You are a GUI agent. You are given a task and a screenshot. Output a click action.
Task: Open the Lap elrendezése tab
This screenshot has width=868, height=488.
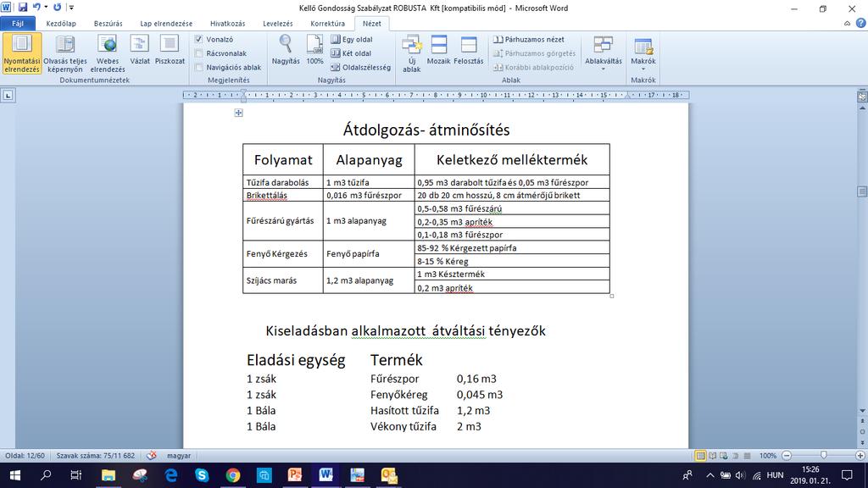pyautogui.click(x=166, y=24)
